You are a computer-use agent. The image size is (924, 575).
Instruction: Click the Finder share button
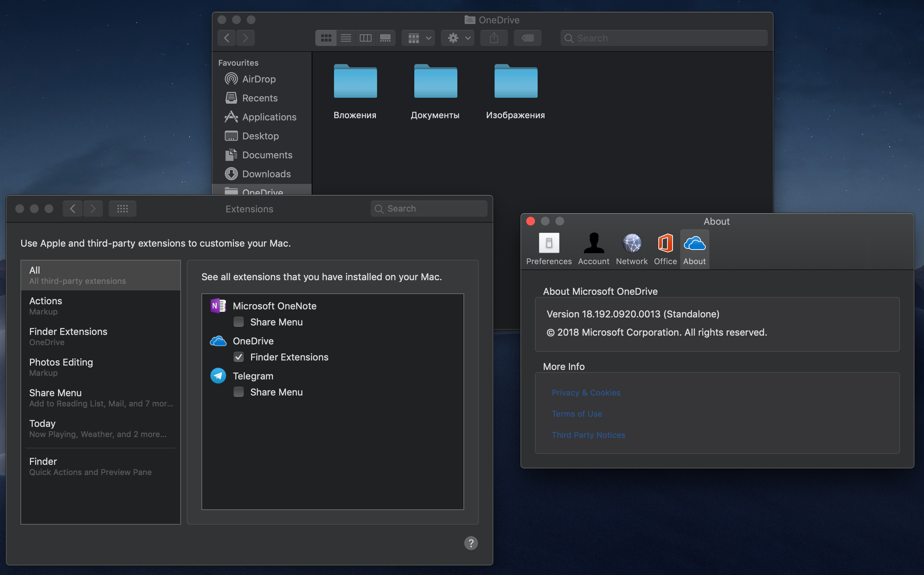[494, 38]
